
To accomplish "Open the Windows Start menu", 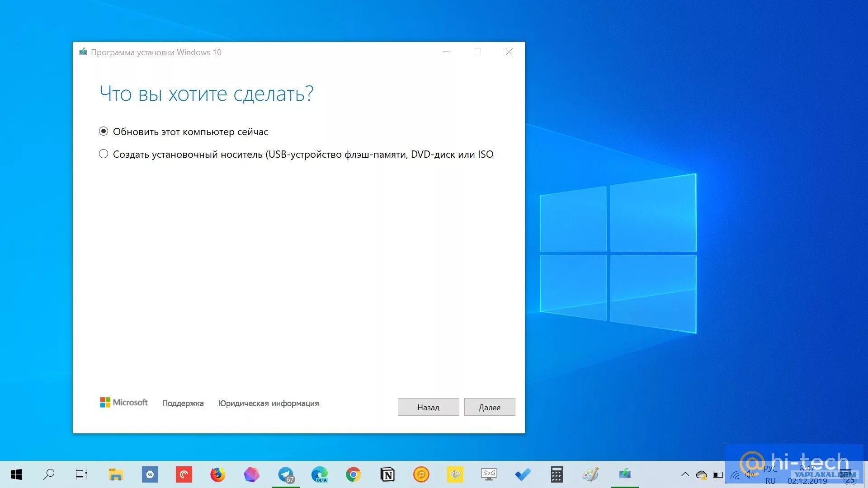I will pos(16,474).
